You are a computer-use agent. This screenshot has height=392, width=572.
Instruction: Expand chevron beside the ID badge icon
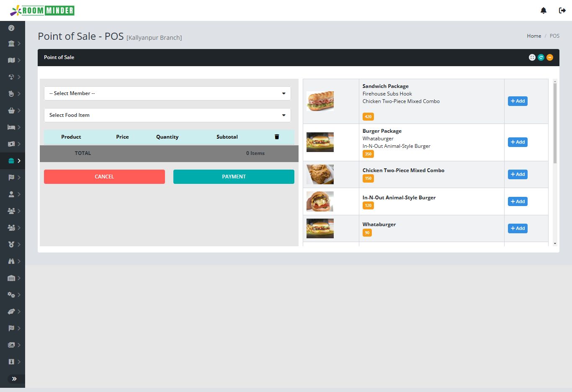[x=19, y=362]
